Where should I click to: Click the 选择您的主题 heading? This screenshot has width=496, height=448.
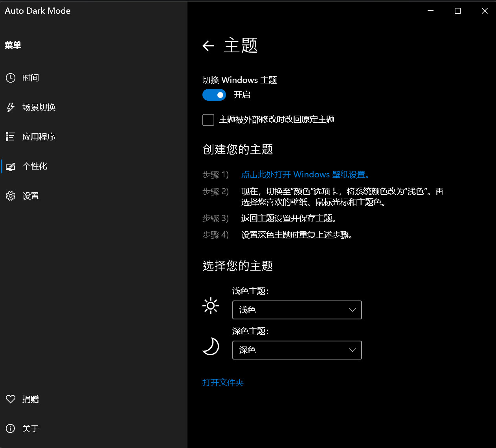pyautogui.click(x=238, y=266)
